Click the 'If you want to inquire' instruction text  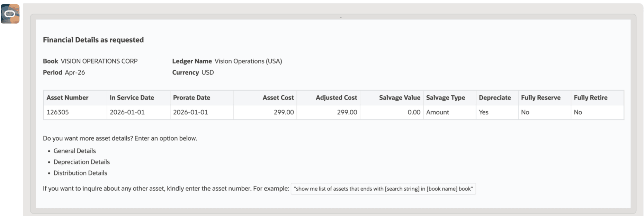(x=166, y=189)
